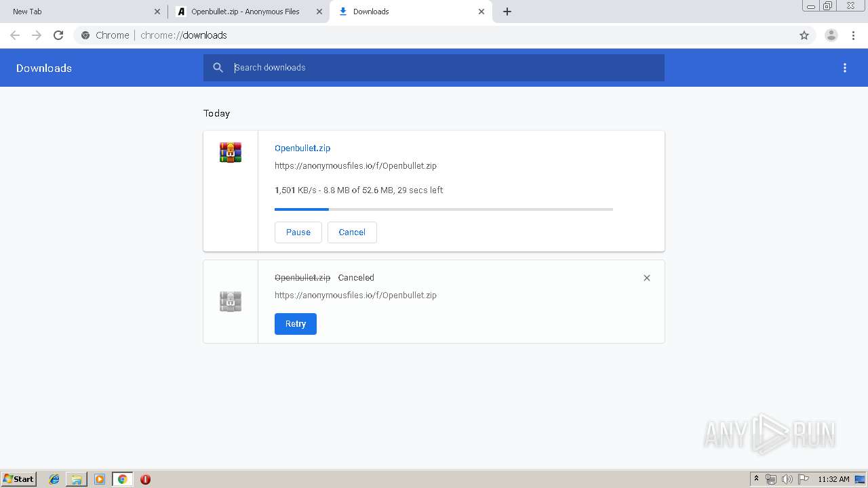
Task: Remove the canceled Openbullet.zip from list
Action: 647,278
